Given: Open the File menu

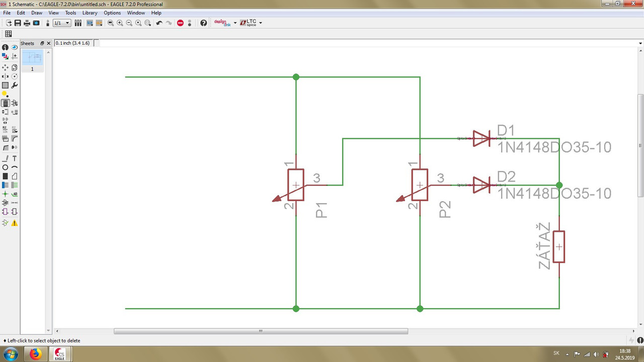Looking at the screenshot, I should 7,13.
